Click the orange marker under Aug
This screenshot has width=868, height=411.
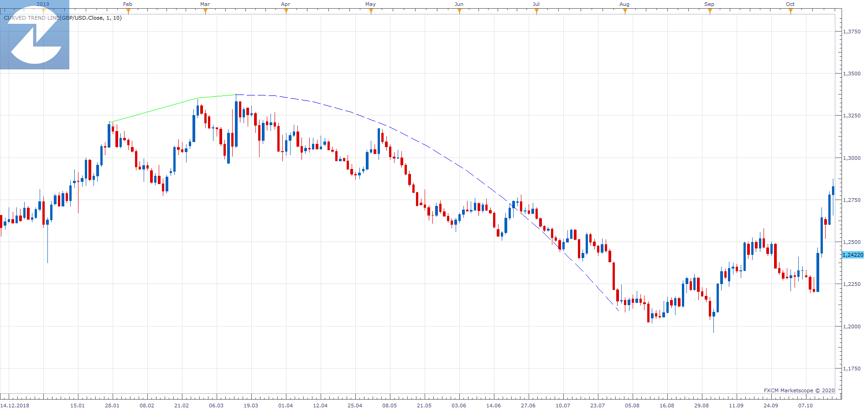[625, 11]
